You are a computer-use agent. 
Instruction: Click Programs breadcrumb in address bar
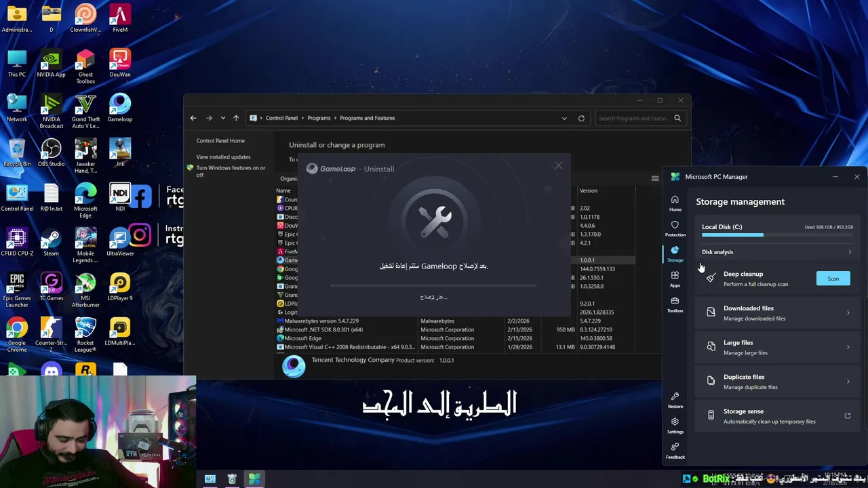[x=319, y=118]
